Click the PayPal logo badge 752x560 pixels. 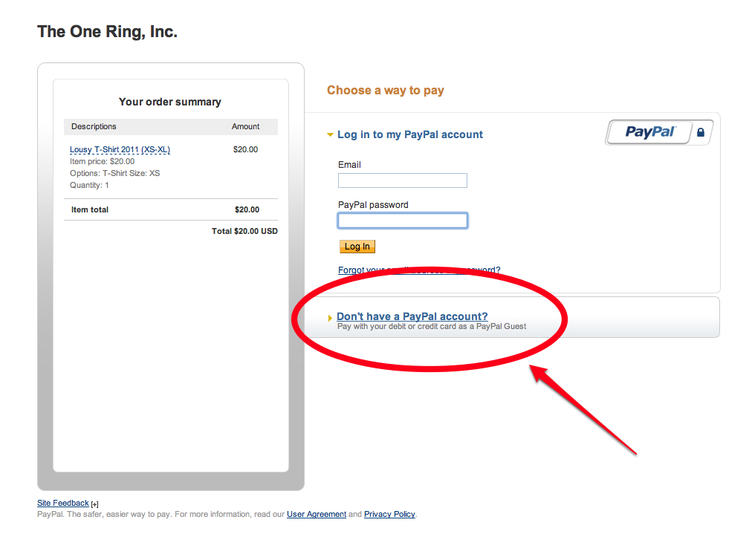(x=649, y=132)
